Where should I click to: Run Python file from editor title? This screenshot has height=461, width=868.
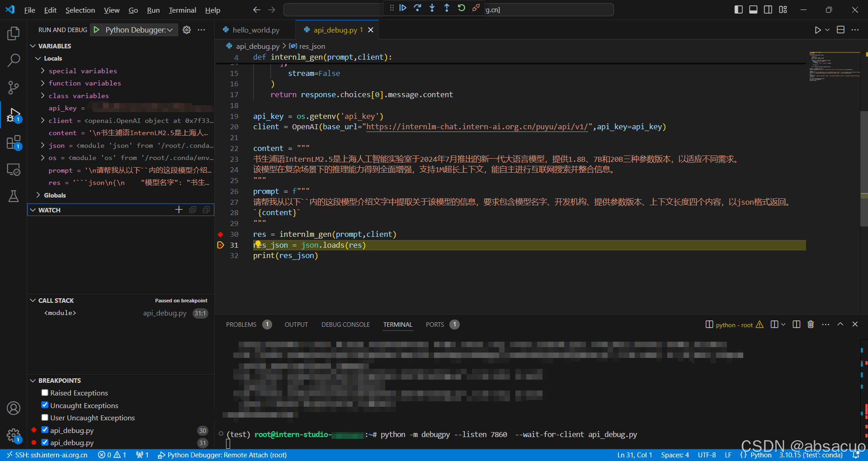point(817,30)
